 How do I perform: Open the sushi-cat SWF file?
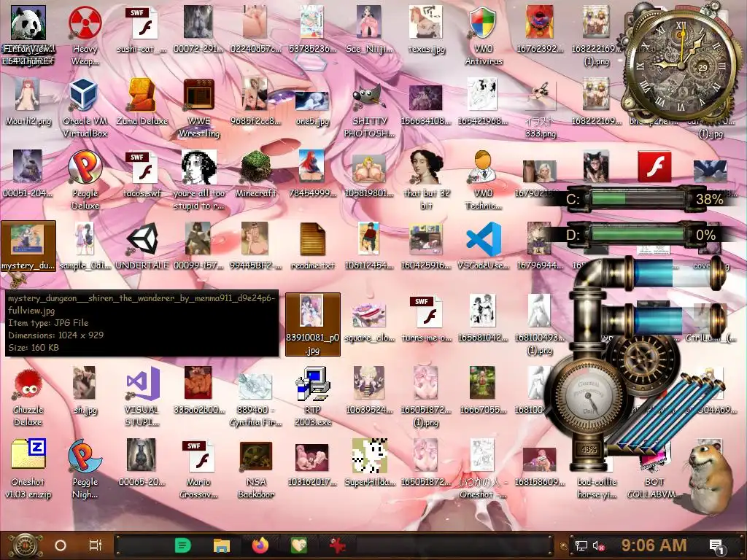(142, 30)
